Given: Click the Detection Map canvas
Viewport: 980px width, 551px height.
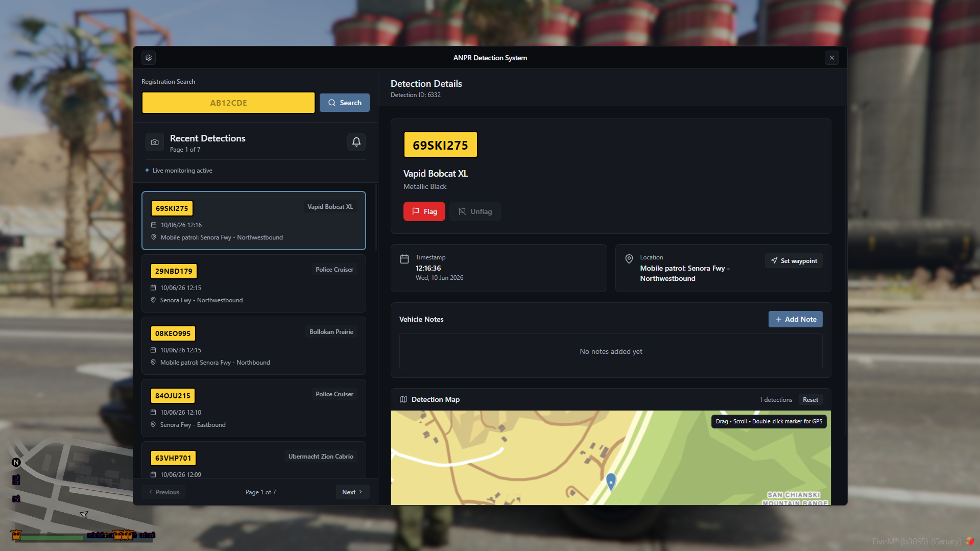Looking at the screenshot, I should tap(611, 458).
